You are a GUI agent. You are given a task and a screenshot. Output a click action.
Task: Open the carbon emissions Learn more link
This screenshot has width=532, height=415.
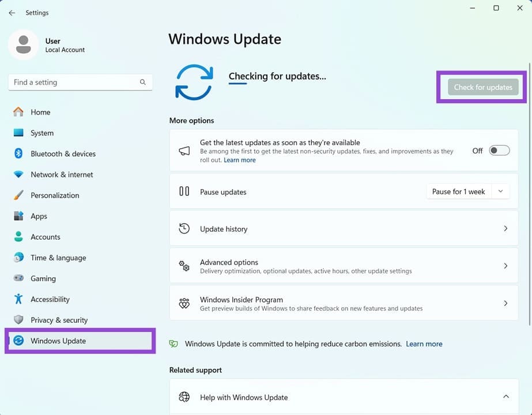tap(424, 344)
